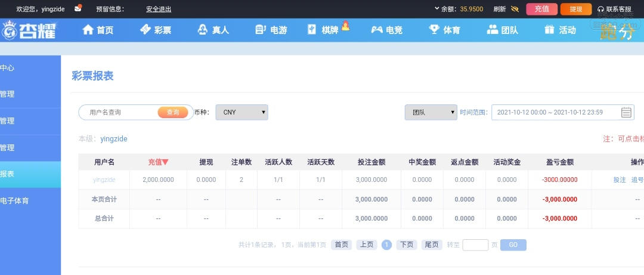This screenshot has width=644, height=275.
Task: Click the playing card icon for 棋牌
Action: [312, 30]
